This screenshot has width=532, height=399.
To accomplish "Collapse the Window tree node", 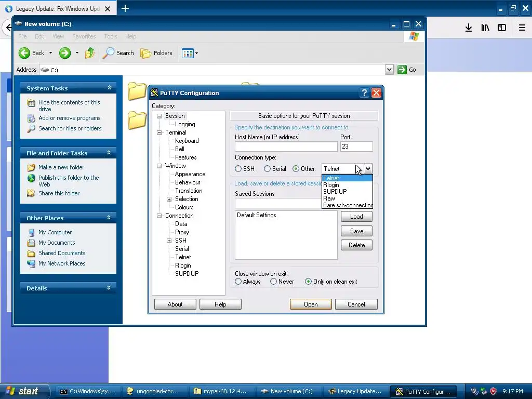I will pyautogui.click(x=159, y=166).
